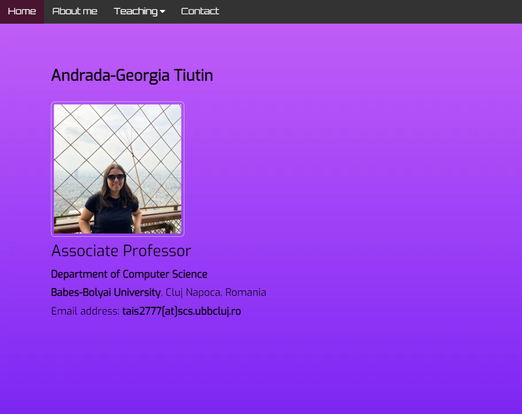Click the caret arrow beside Teaching

pyautogui.click(x=162, y=12)
